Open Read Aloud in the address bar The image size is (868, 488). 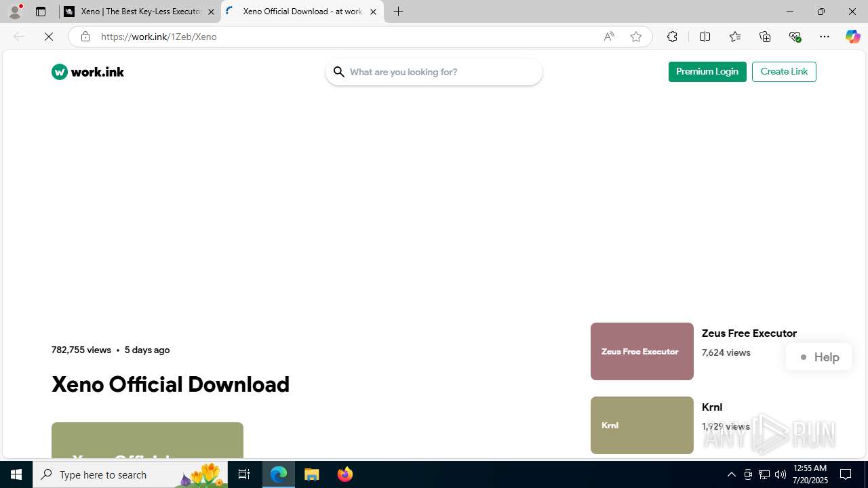click(609, 37)
